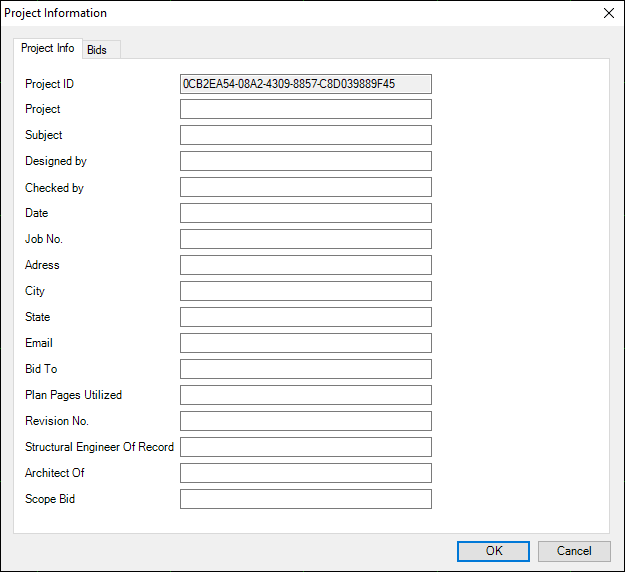Click the Plan Pages Utilized field
625x572 pixels.
[305, 395]
